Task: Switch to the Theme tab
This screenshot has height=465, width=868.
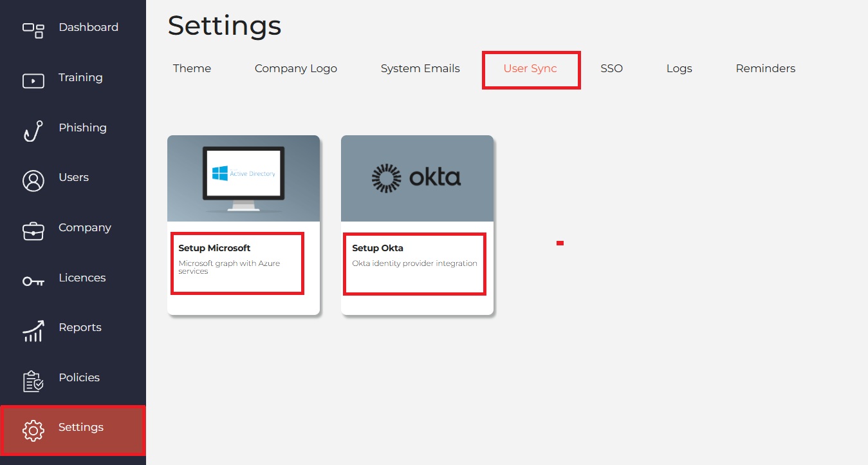Action: [x=192, y=68]
